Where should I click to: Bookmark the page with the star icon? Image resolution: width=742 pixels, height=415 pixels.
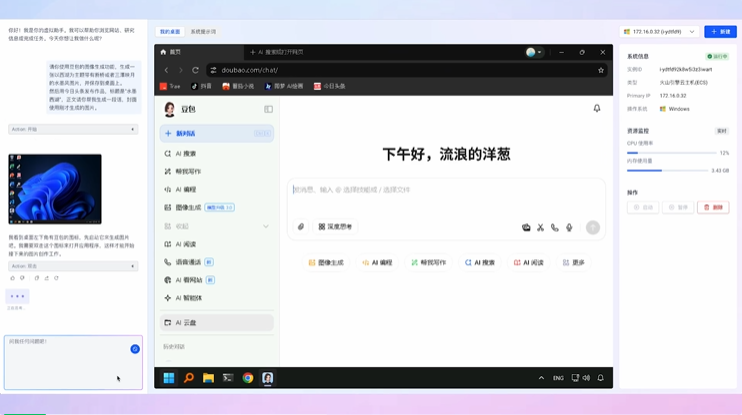coord(601,70)
